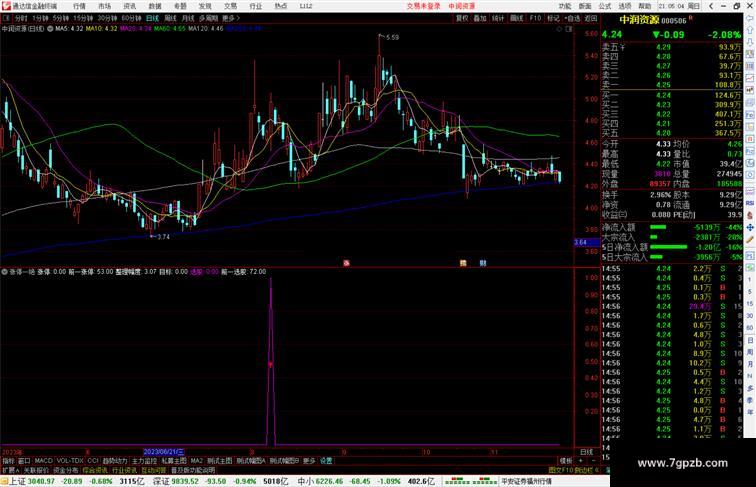Open the 数据 menu

(155, 6)
